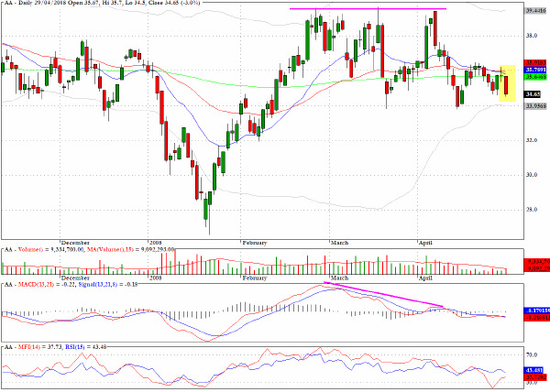The width and height of the screenshot is (550, 392).
Task: Click the blue 43.481 RSI value label
Action: click(535, 370)
